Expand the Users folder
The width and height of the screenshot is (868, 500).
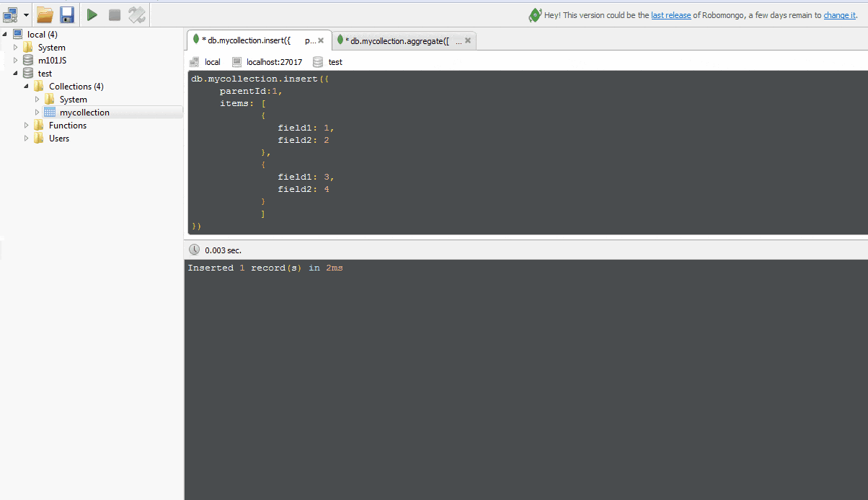coord(27,138)
